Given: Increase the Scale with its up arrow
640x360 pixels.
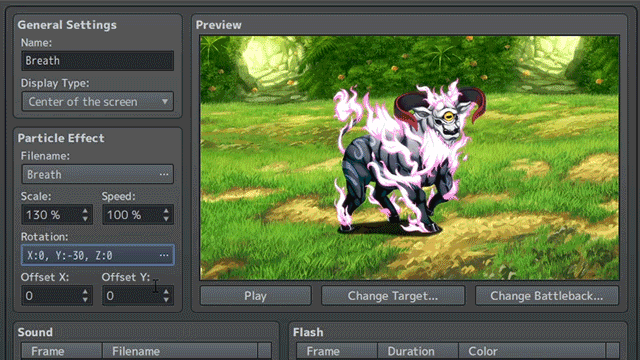Looking at the screenshot, I should (x=85, y=211).
